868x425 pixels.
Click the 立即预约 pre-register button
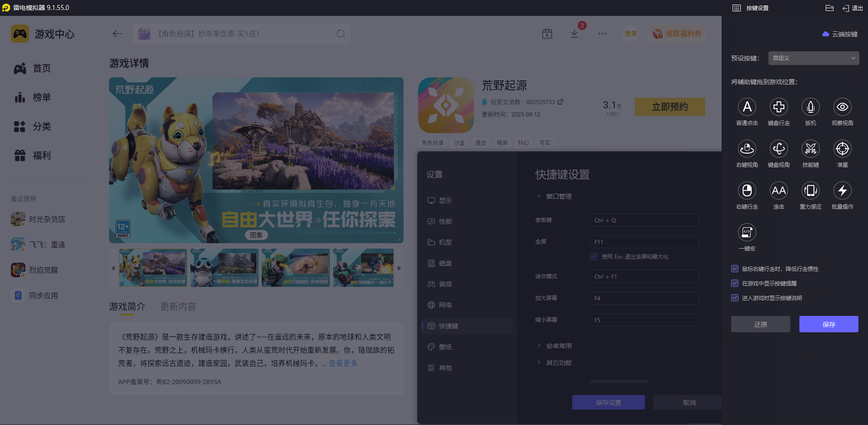pyautogui.click(x=669, y=107)
